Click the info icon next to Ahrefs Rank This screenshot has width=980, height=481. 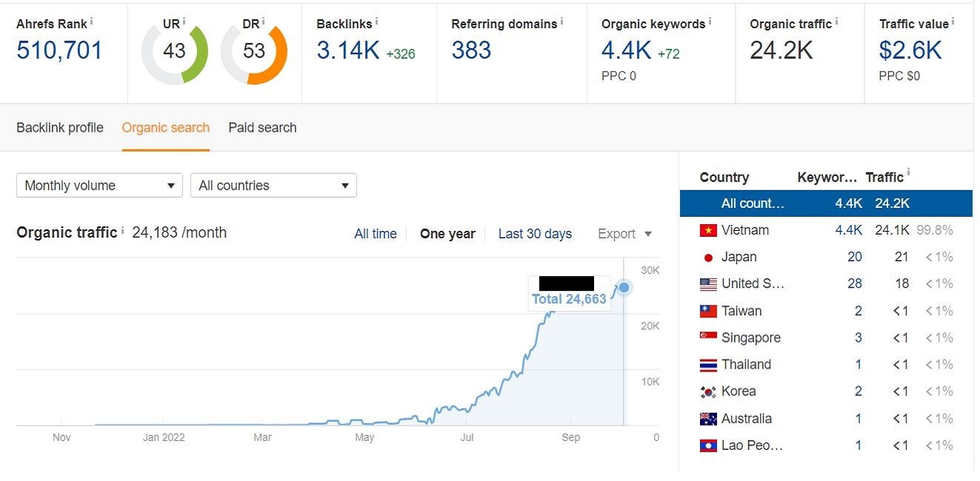tap(92, 21)
